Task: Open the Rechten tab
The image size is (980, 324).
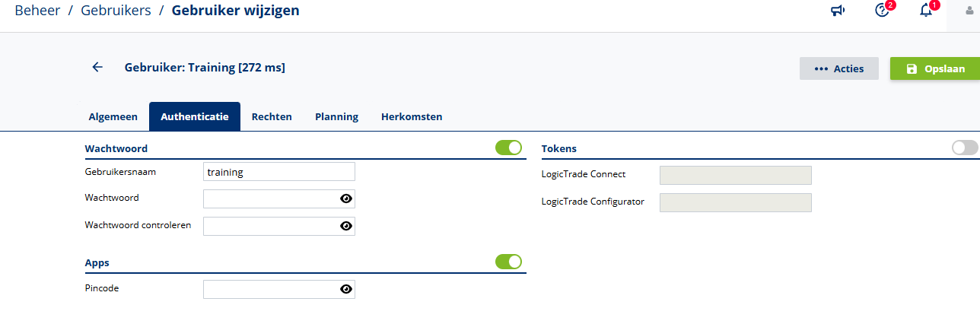Action: [272, 117]
